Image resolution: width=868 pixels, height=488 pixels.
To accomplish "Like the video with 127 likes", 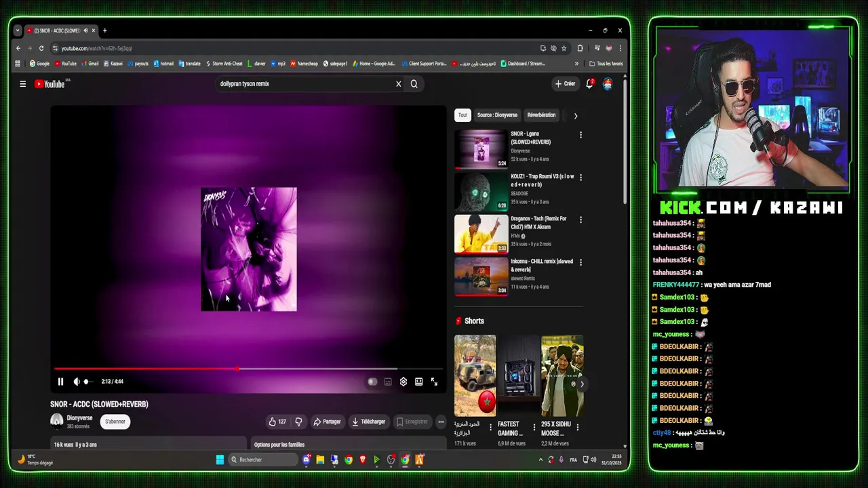I will tap(277, 422).
